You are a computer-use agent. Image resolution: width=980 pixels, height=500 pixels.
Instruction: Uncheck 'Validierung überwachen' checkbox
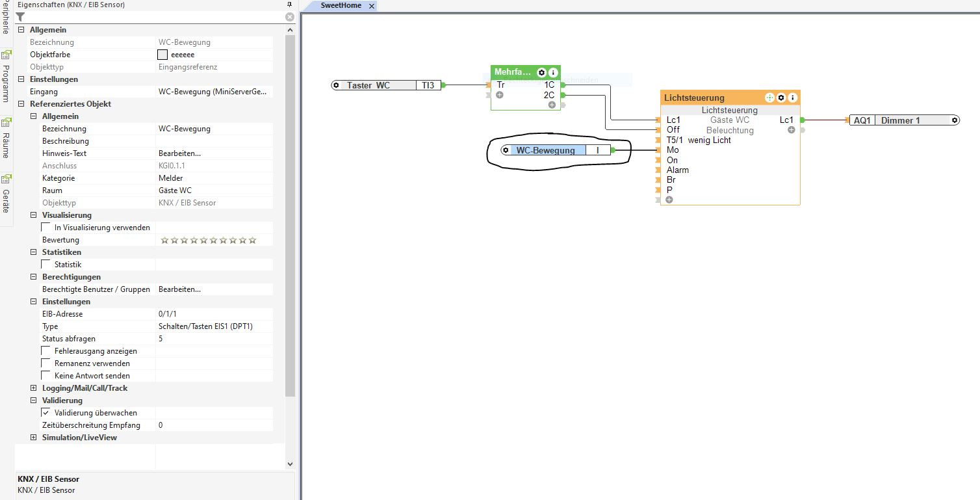tap(46, 413)
